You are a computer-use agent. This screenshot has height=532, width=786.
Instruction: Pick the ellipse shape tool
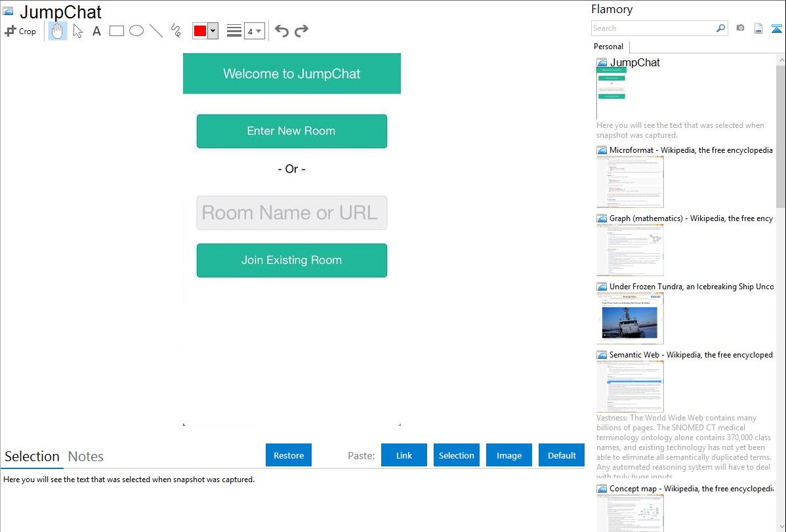coord(136,31)
